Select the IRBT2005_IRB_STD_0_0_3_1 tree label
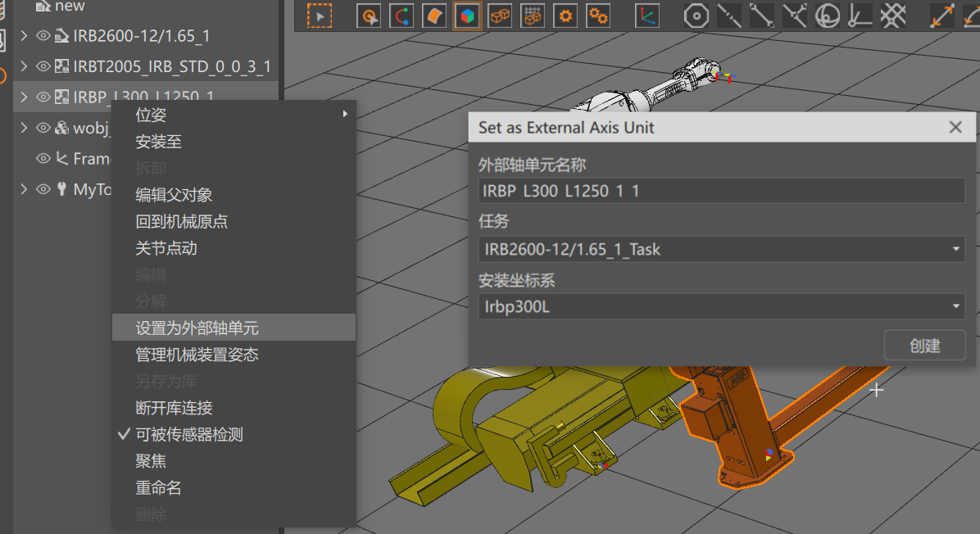 172,66
